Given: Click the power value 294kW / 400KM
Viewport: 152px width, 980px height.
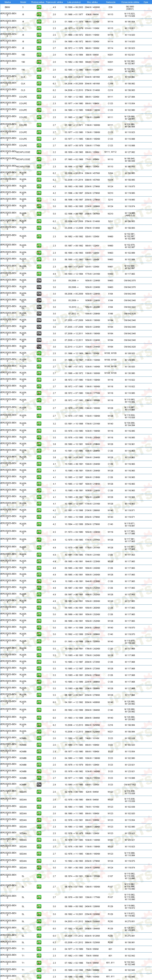Looking at the screenshot, I should pos(92,7).
